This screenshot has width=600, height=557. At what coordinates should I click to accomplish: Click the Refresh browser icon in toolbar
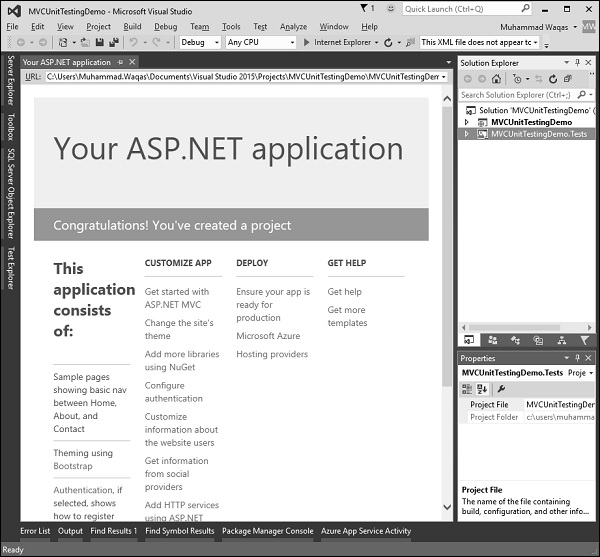click(x=388, y=42)
